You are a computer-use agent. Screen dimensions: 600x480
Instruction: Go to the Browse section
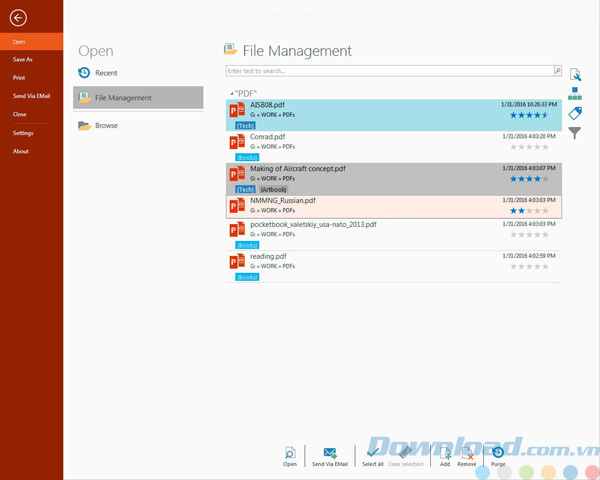[105, 125]
